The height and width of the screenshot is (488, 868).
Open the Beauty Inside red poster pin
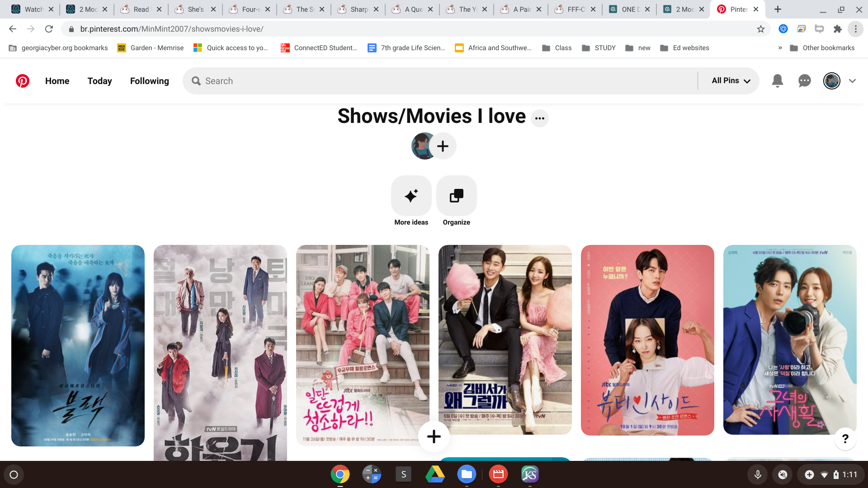647,340
